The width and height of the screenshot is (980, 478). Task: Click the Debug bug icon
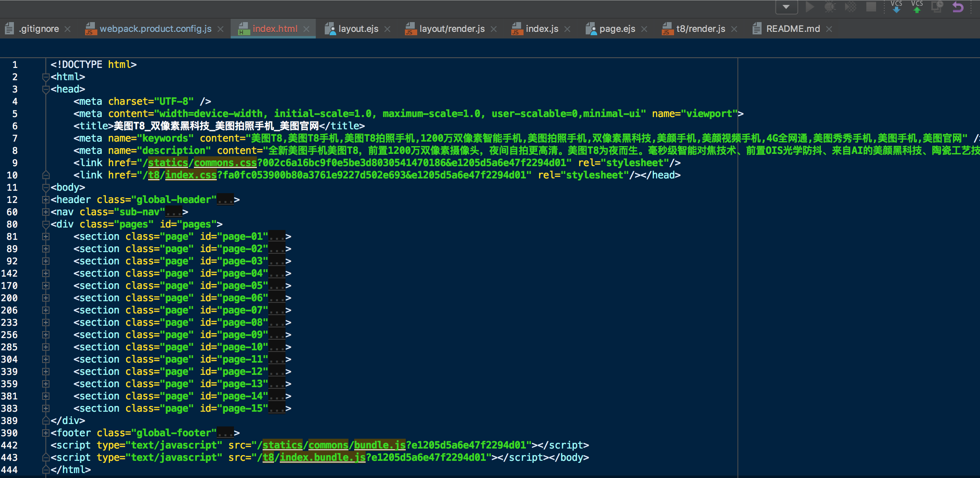point(830,7)
